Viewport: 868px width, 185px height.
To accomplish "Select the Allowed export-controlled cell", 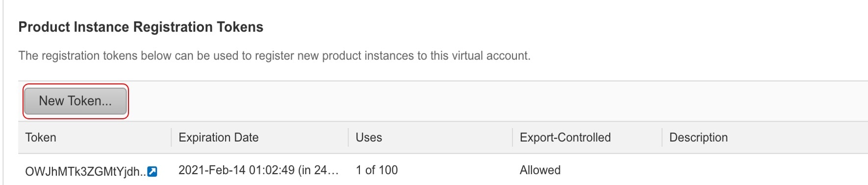I will pyautogui.click(x=540, y=170).
